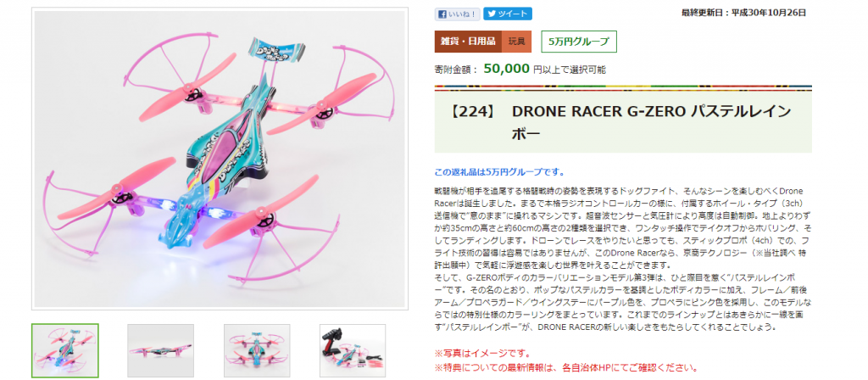Show the front-view drone thumbnail

(257, 350)
